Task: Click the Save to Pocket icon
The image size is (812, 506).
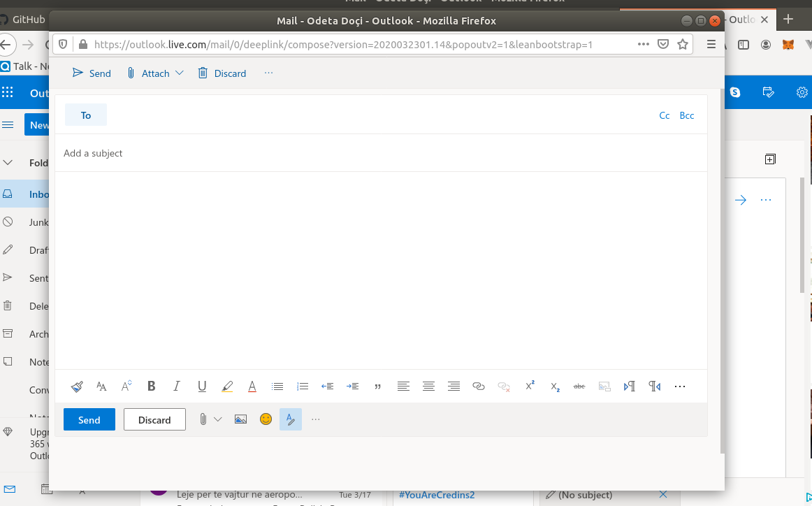Action: (663, 45)
